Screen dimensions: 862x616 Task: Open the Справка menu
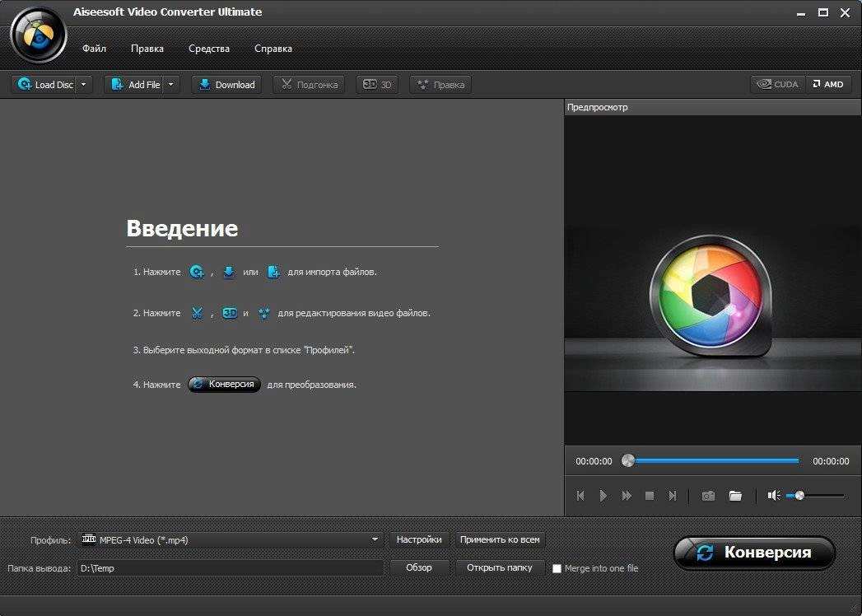click(273, 49)
